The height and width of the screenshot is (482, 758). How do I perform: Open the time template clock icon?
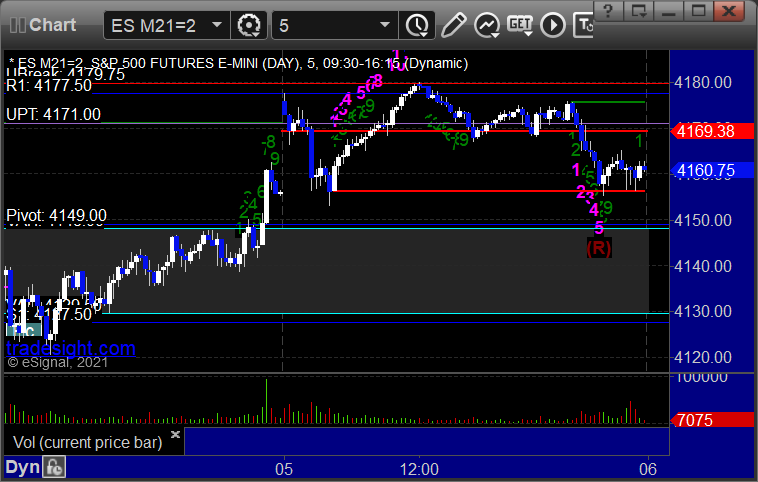[417, 25]
